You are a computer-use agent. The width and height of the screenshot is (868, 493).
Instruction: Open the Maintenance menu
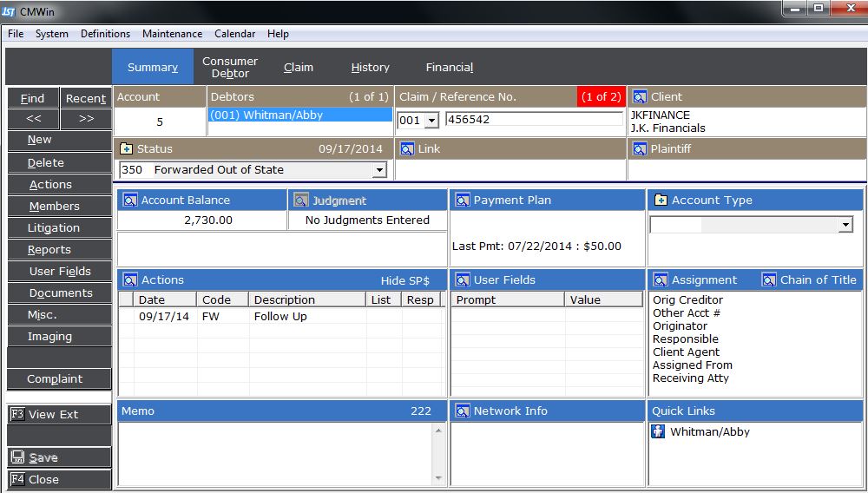(x=172, y=34)
